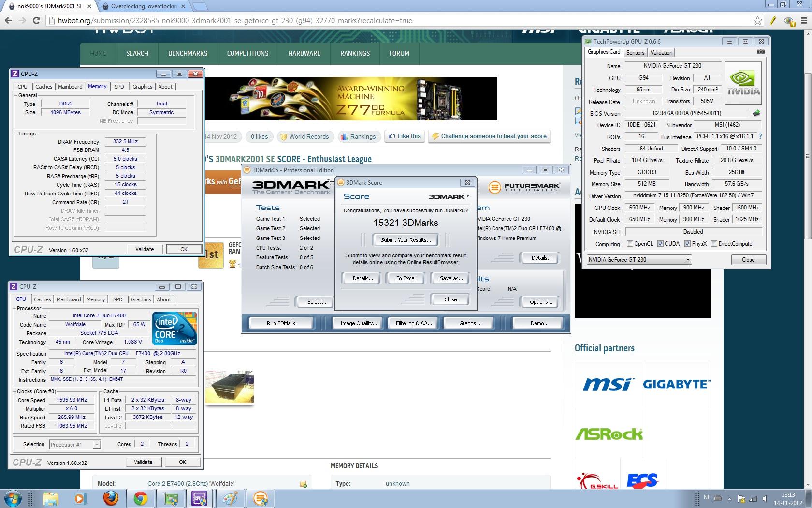Click the GPU-Z screenshot camera icon
This screenshot has height=508, width=812.
(x=760, y=52)
